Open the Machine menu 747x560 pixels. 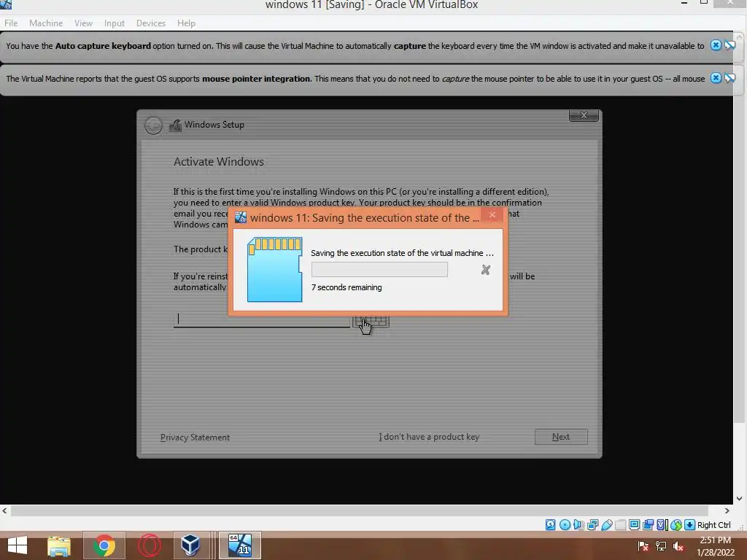coord(46,23)
